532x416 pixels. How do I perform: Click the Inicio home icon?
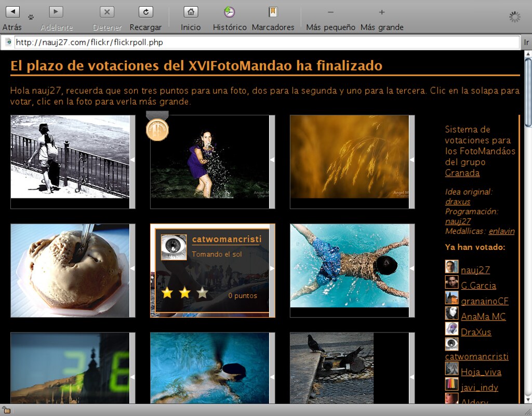[190, 11]
